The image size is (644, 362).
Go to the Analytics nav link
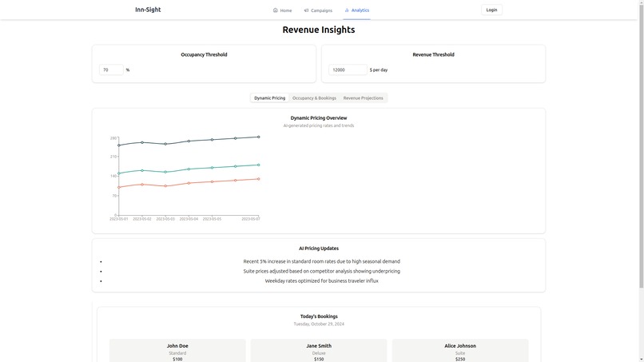click(x=356, y=10)
